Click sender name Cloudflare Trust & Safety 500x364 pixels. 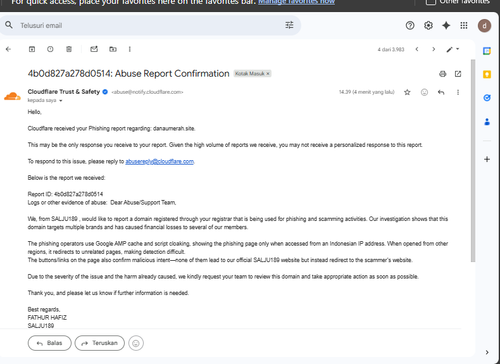click(64, 92)
